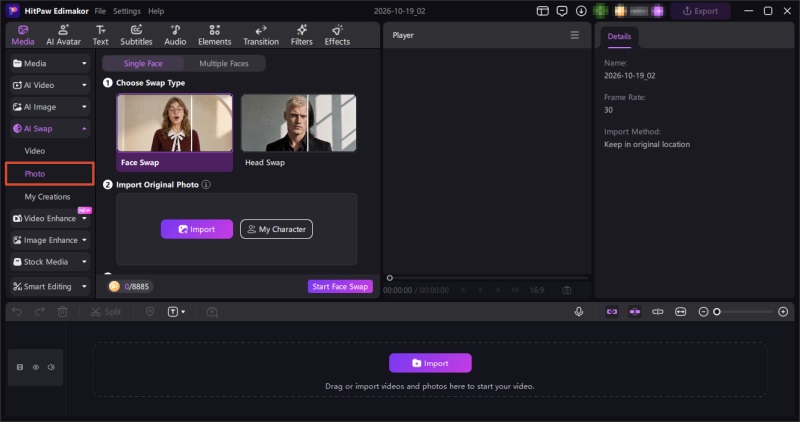Expand the AI Image sidebar section
The image size is (800, 422).
pyautogui.click(x=50, y=107)
